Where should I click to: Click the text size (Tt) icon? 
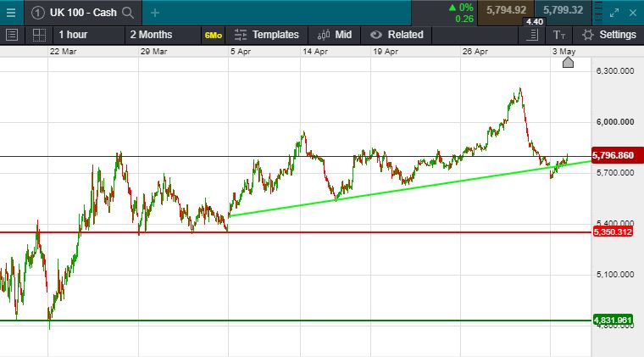558,35
